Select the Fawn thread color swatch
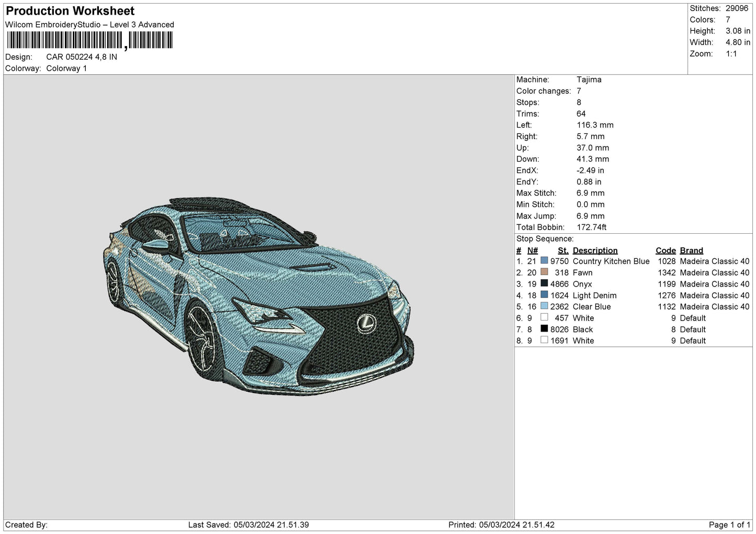This screenshot has width=756, height=534. (544, 272)
